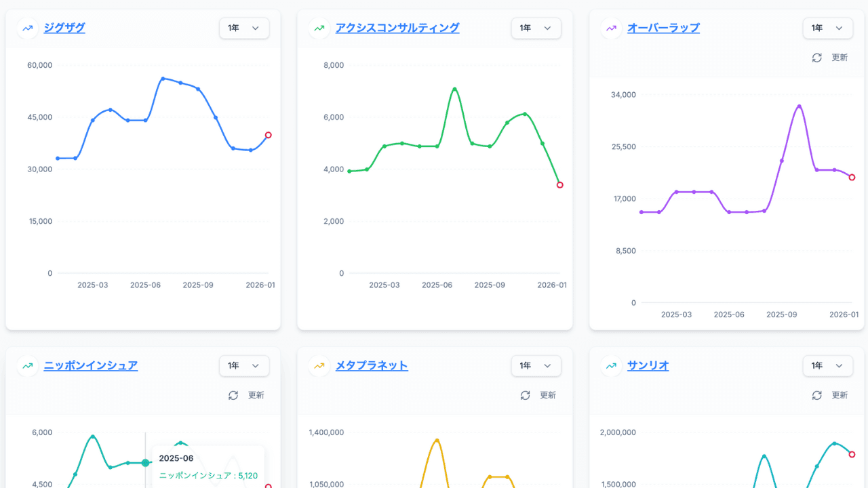This screenshot has width=868, height=488.
Task: Click the refresh icon in the メタプラネット card
Action: tap(525, 395)
